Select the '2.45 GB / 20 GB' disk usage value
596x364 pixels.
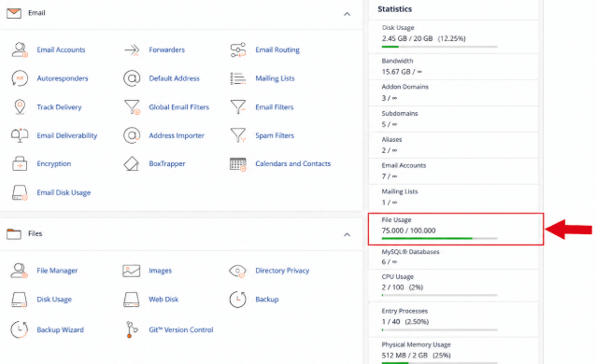[x=407, y=38]
